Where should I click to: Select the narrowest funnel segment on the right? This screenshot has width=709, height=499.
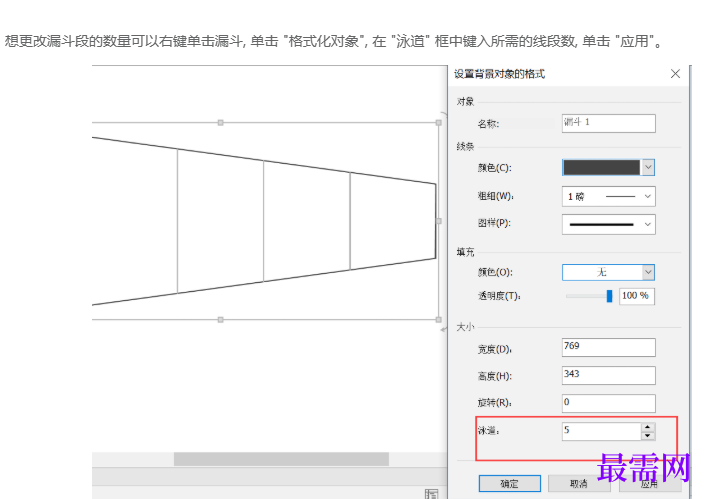click(x=392, y=221)
